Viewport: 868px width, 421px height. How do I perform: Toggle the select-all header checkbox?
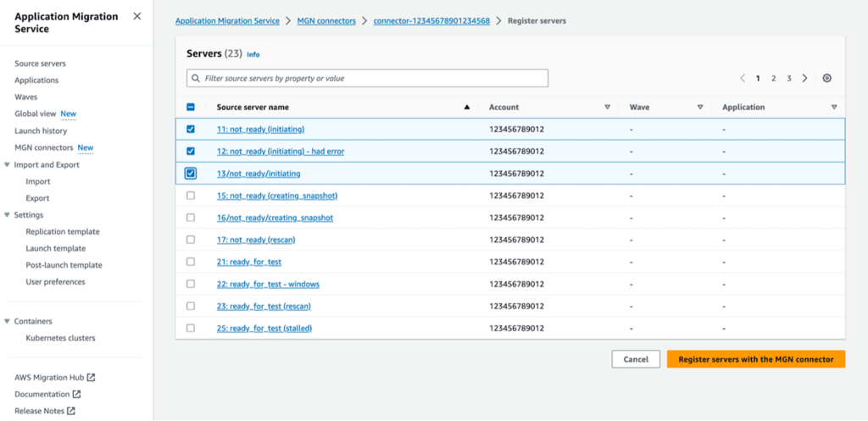tap(191, 108)
